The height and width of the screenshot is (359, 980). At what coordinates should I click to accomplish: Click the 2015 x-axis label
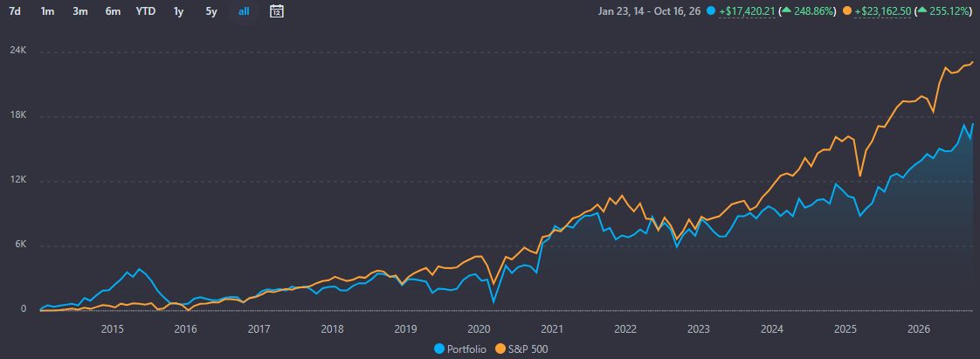113,329
